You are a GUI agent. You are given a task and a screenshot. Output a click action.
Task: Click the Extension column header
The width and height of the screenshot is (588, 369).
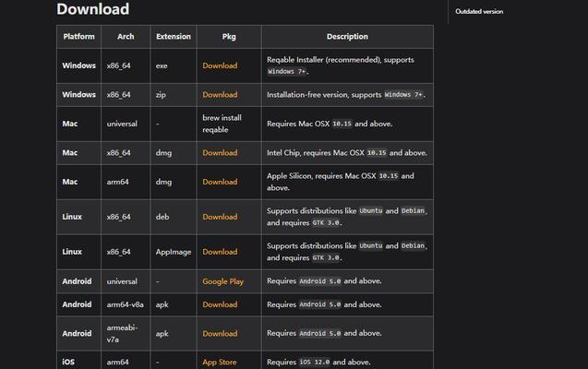(x=174, y=37)
